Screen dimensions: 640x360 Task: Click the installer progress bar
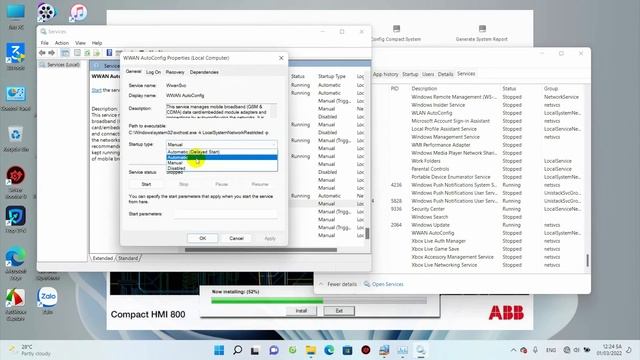[319, 301]
